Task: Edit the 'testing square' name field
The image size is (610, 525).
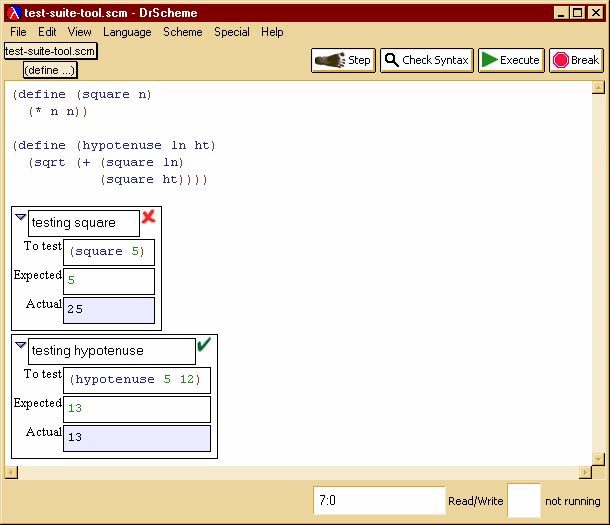Action: coord(84,223)
